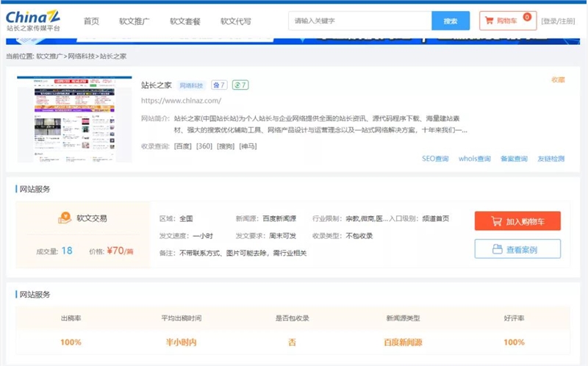Click the Baidu weight badge showing 7

point(219,85)
